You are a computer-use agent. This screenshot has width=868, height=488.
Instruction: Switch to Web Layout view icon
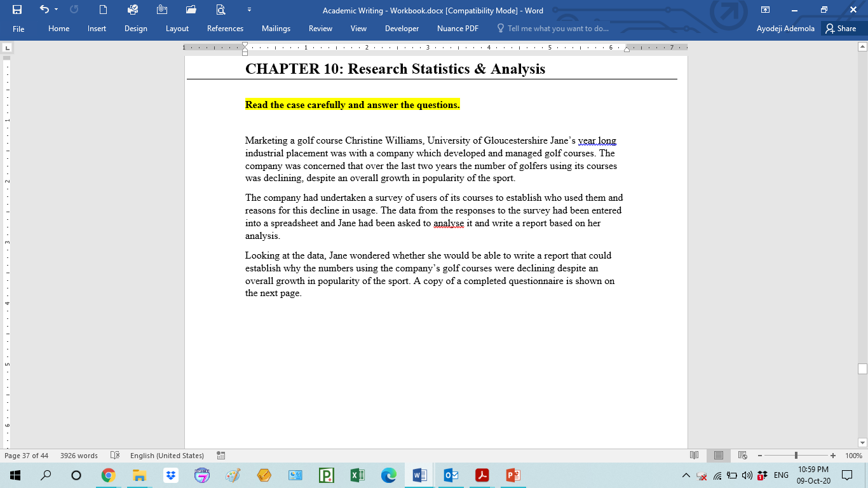point(742,455)
